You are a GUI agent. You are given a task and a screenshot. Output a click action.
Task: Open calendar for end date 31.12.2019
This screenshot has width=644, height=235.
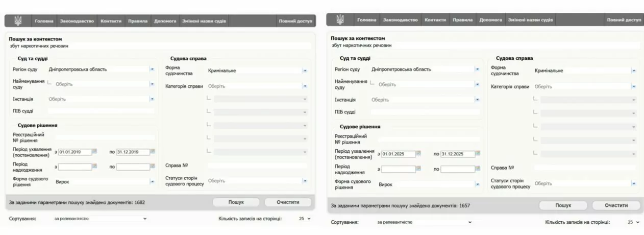pos(153,152)
